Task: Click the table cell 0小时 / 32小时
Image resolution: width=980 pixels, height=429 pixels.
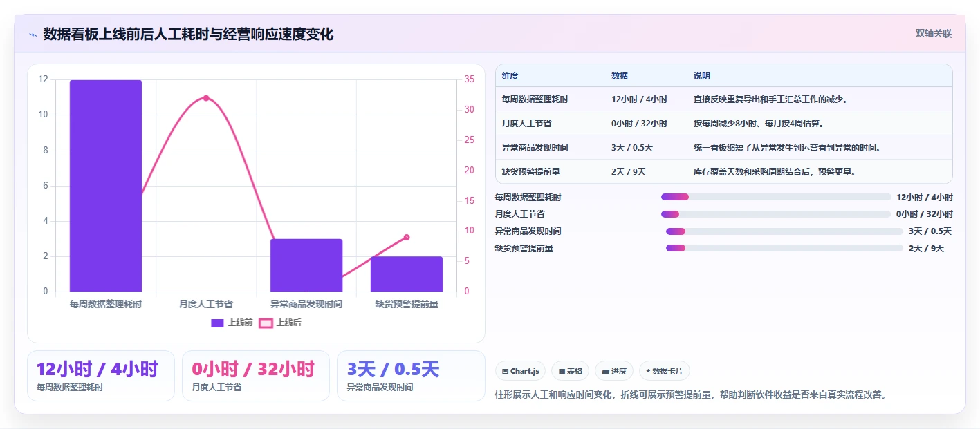Action: (x=639, y=124)
